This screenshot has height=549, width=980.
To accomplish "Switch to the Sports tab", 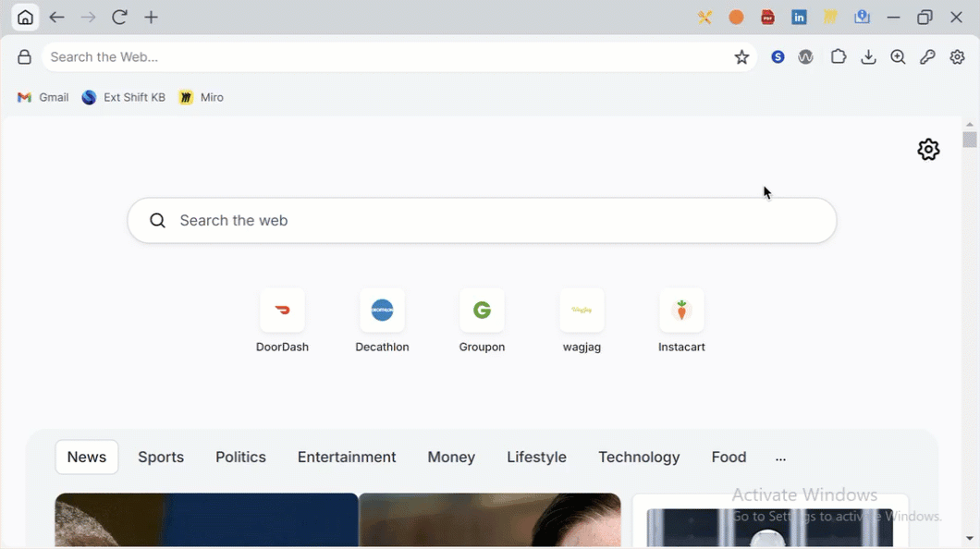I will pyautogui.click(x=161, y=457).
